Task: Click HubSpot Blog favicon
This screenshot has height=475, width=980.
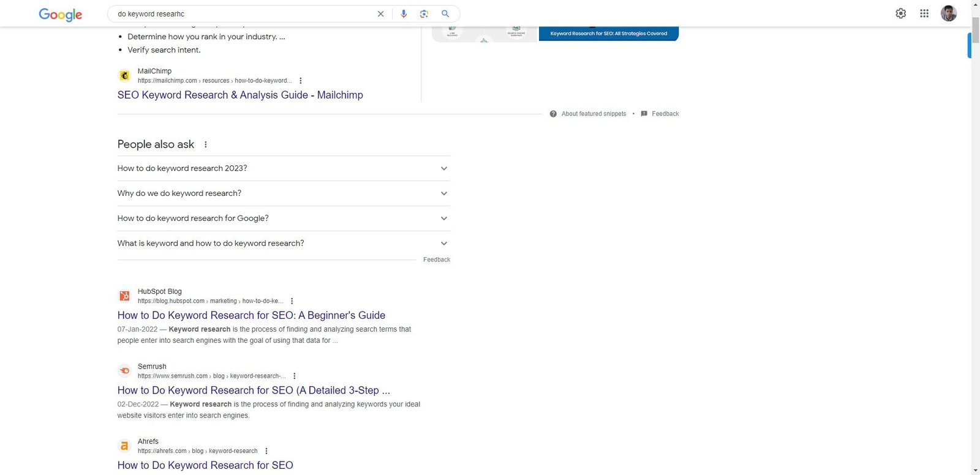Action: [x=124, y=296]
